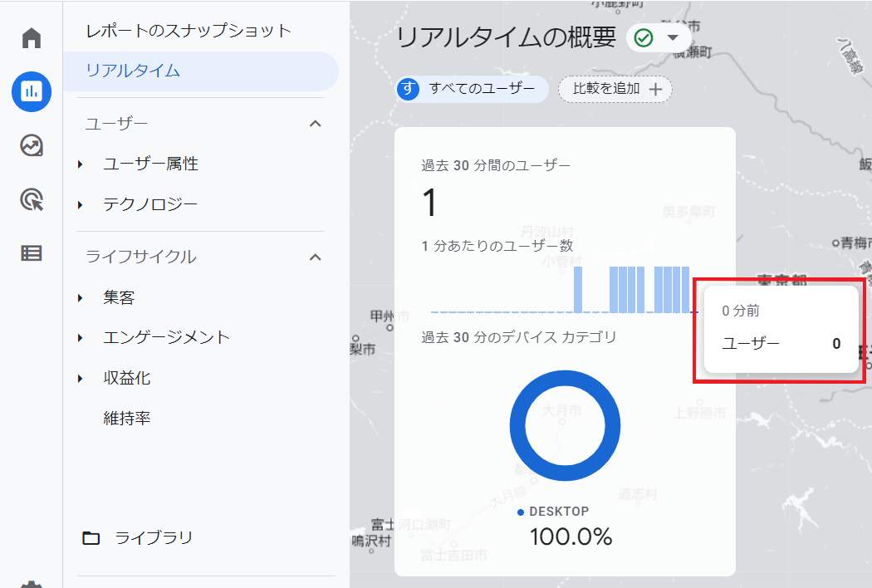Image resolution: width=872 pixels, height=588 pixels.
Task: Click the 0 分前 tooltip heading
Action: click(741, 311)
